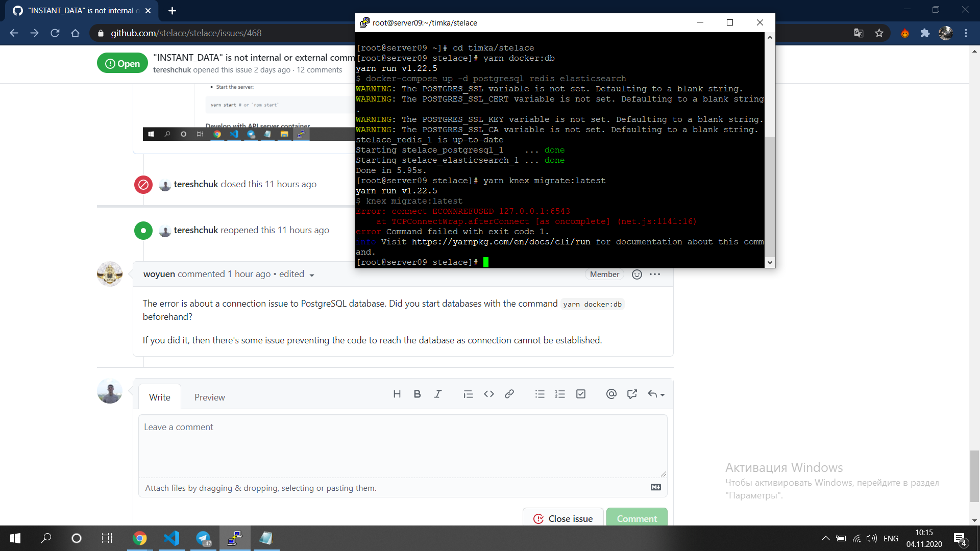This screenshot has height=551, width=980.
Task: Add a task list checkbox item
Action: [580, 394]
